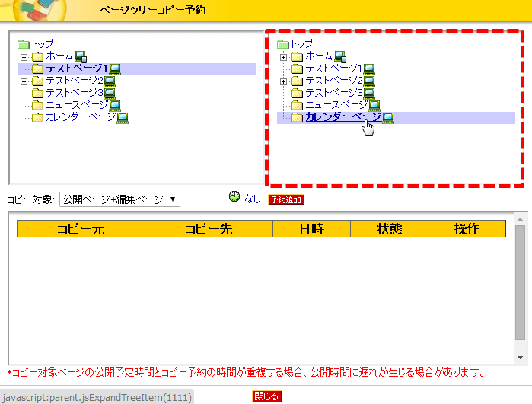Expand ホーム in the right destination tree

[283, 57]
